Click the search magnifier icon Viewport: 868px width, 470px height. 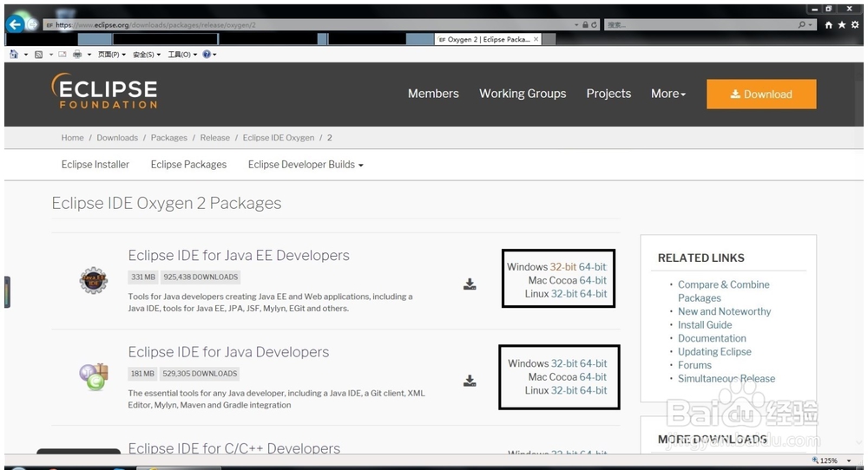801,25
